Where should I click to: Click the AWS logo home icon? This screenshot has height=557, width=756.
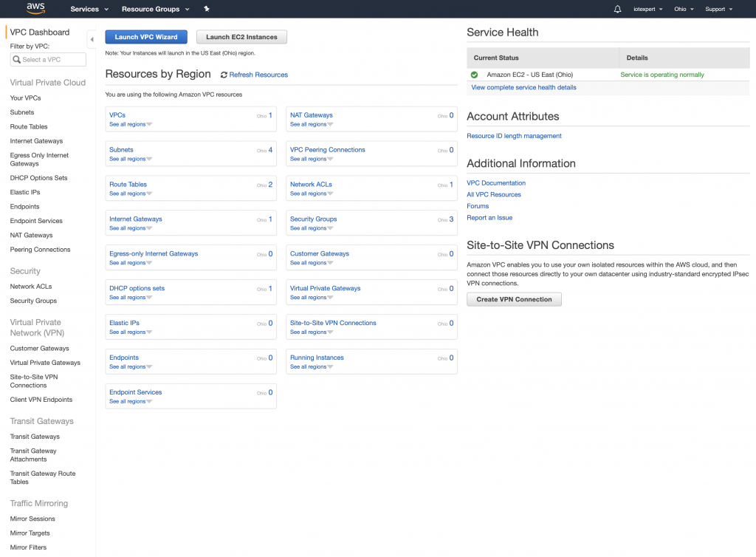coord(35,8)
